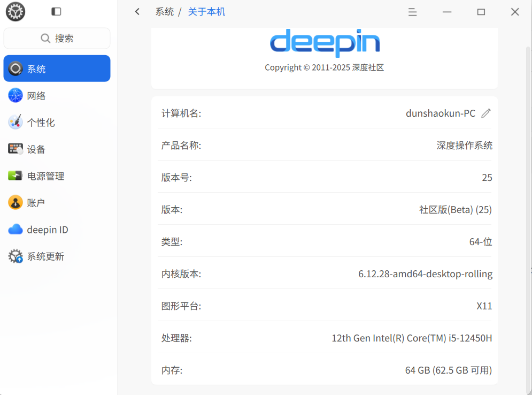Viewport: 532px width, 395px height.
Task: Click the pencil icon to edit the computer name
Action: tap(486, 113)
